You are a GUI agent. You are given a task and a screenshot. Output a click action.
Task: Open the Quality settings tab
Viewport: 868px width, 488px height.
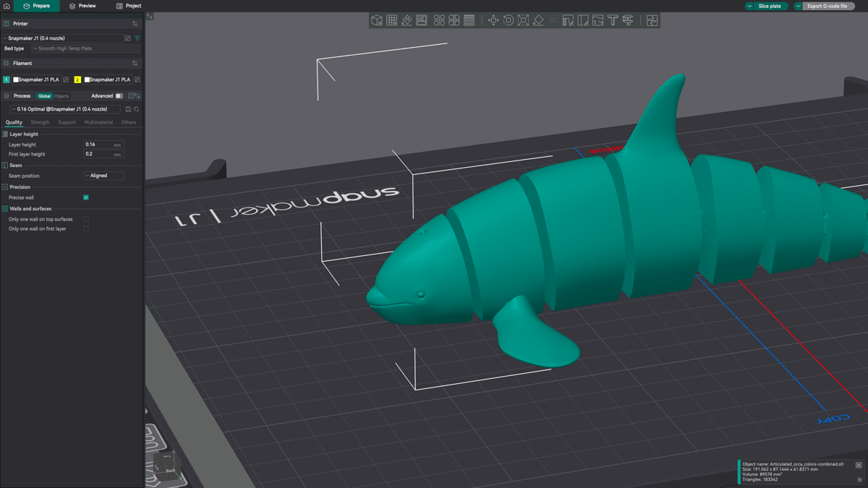pos(14,122)
